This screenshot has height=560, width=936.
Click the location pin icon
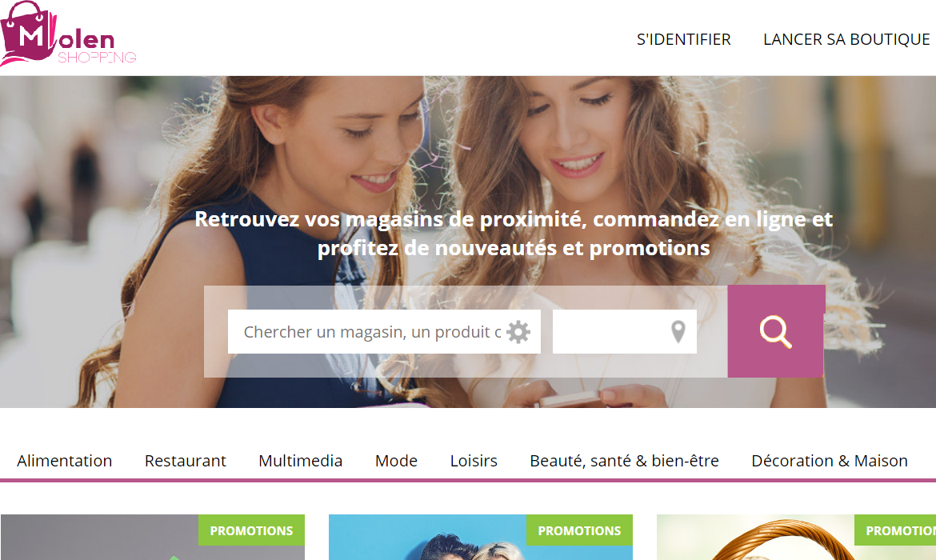click(x=678, y=332)
